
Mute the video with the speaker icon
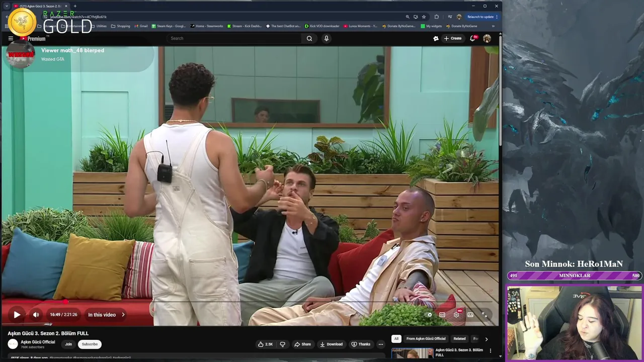point(36,315)
